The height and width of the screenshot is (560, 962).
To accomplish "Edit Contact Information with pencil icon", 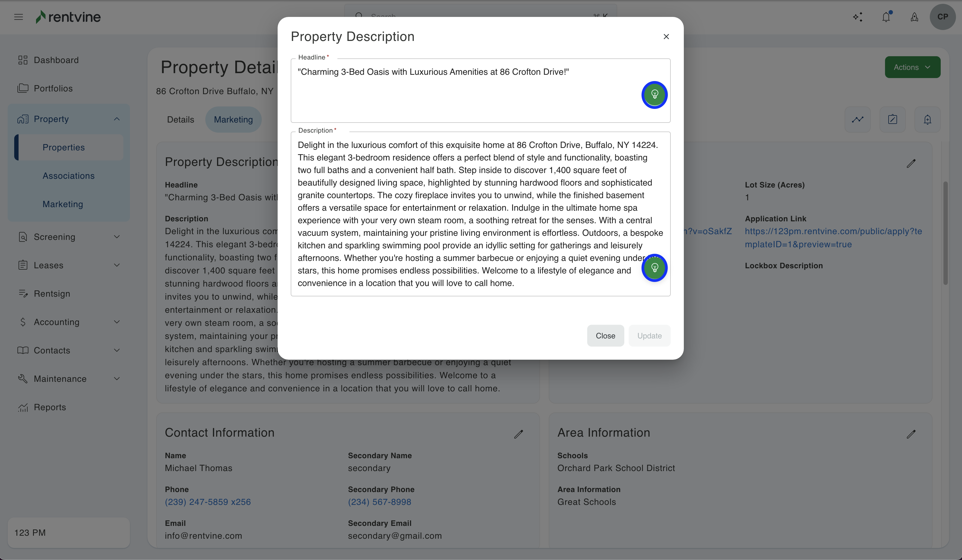I will [x=518, y=434].
